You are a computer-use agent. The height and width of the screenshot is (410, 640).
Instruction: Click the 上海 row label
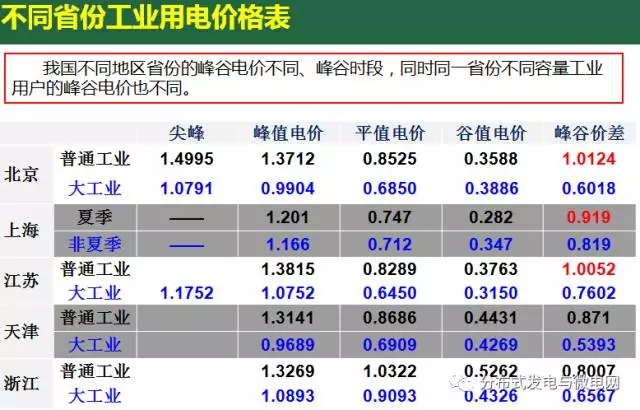(22, 229)
